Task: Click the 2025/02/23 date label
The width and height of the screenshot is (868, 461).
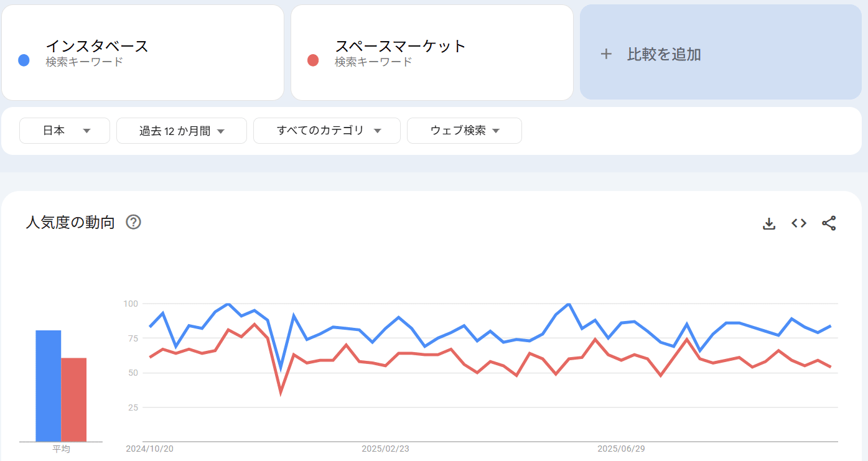Action: (x=385, y=449)
